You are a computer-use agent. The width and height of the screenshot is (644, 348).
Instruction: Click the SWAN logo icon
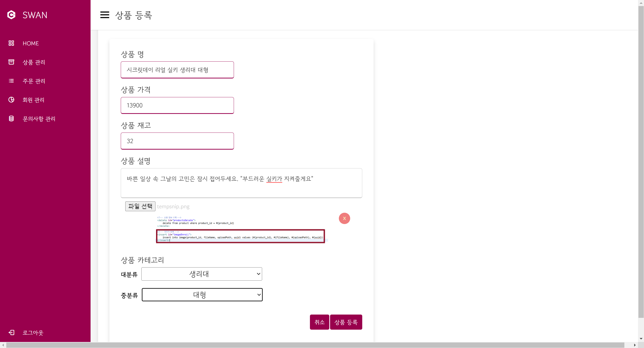(x=11, y=15)
